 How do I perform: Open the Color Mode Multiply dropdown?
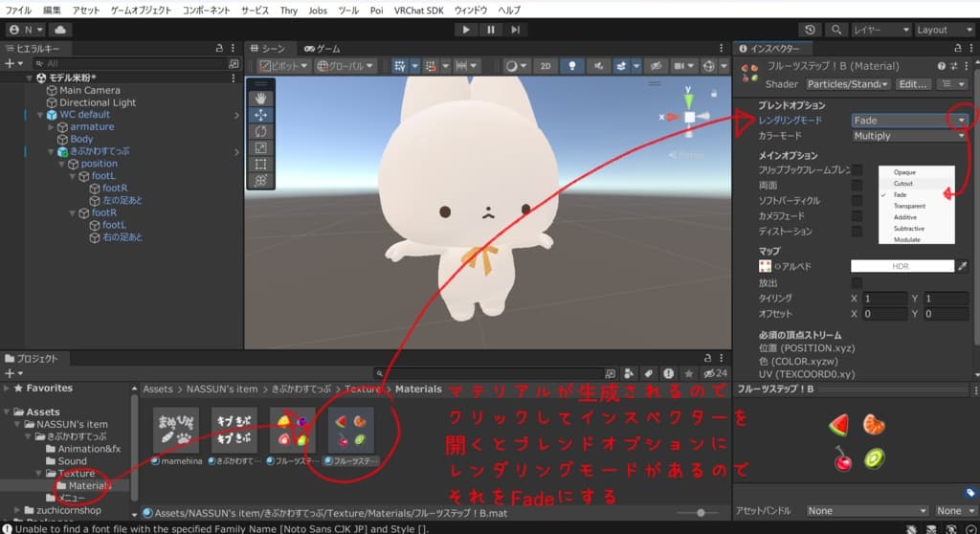909,136
